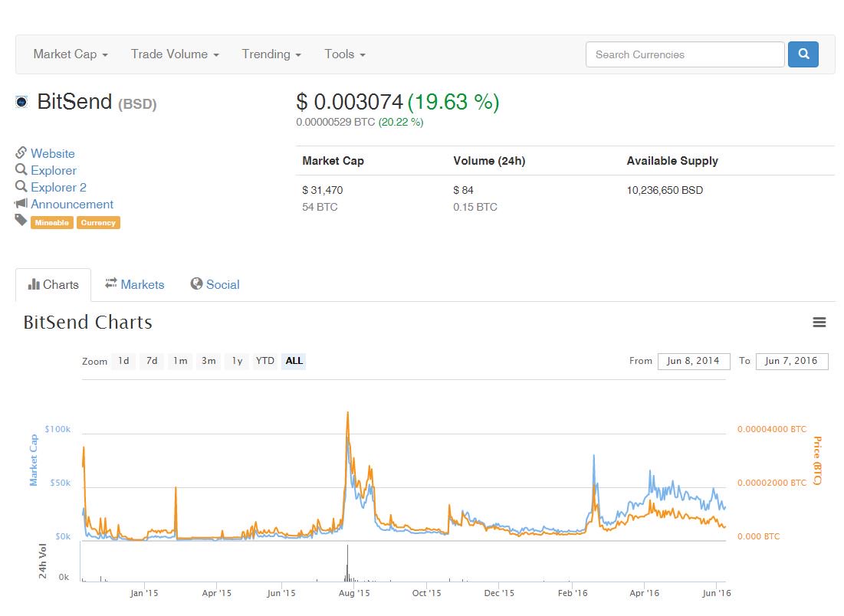This screenshot has width=844, height=616.
Task: Click the magnifier icon next to Explorer 2
Action: point(21,186)
